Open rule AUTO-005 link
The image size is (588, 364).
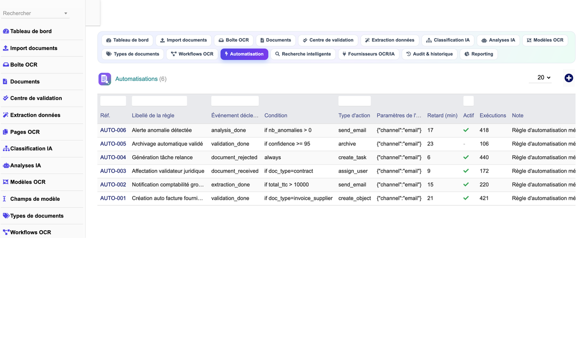tap(113, 144)
